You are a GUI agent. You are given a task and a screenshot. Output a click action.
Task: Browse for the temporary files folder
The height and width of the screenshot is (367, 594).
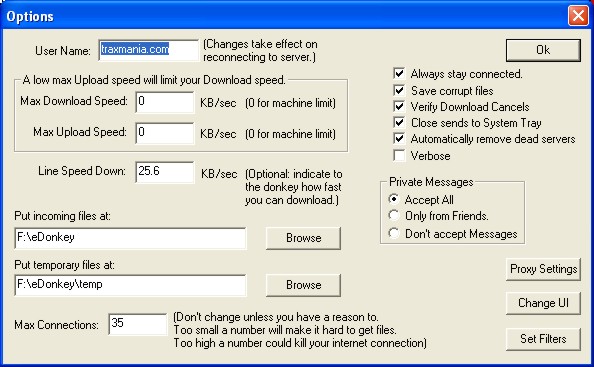click(x=303, y=285)
